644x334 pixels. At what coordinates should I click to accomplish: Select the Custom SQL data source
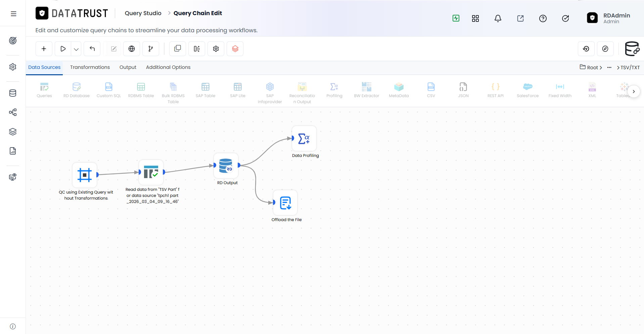(x=109, y=90)
